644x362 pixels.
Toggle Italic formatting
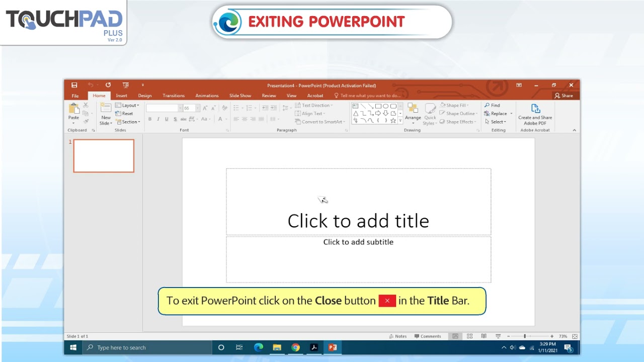coord(158,119)
